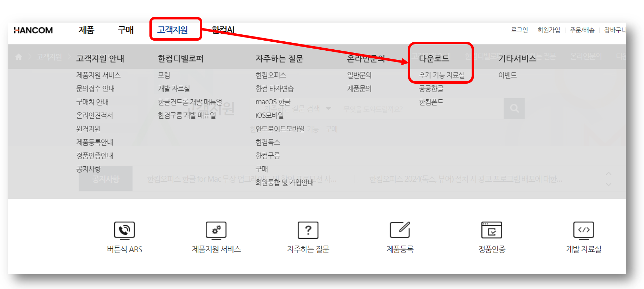Click 공공한글 entry
Viewport: 644px width, 289px height.
431,89
